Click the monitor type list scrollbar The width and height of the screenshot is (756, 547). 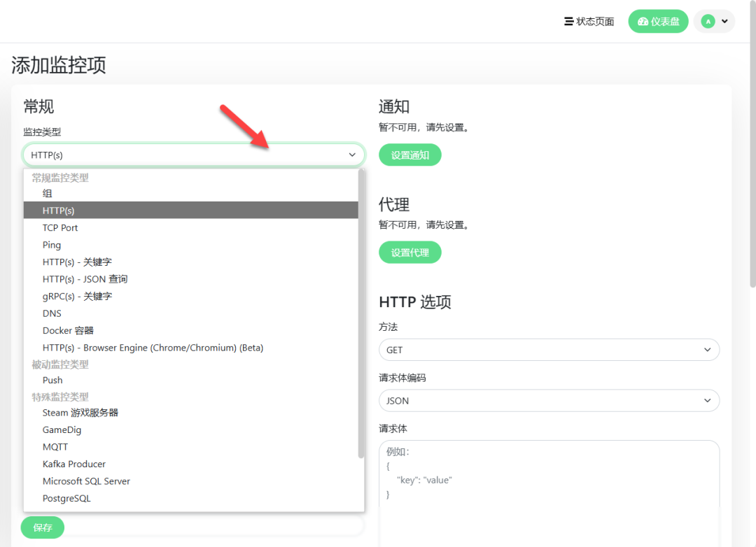[x=361, y=315]
